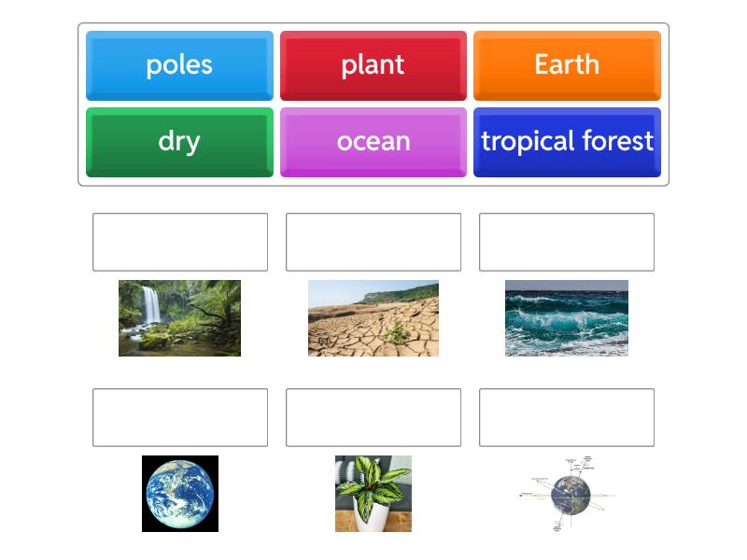Click the purple colored answer tile
The height and width of the screenshot is (560, 747).
[x=373, y=142]
